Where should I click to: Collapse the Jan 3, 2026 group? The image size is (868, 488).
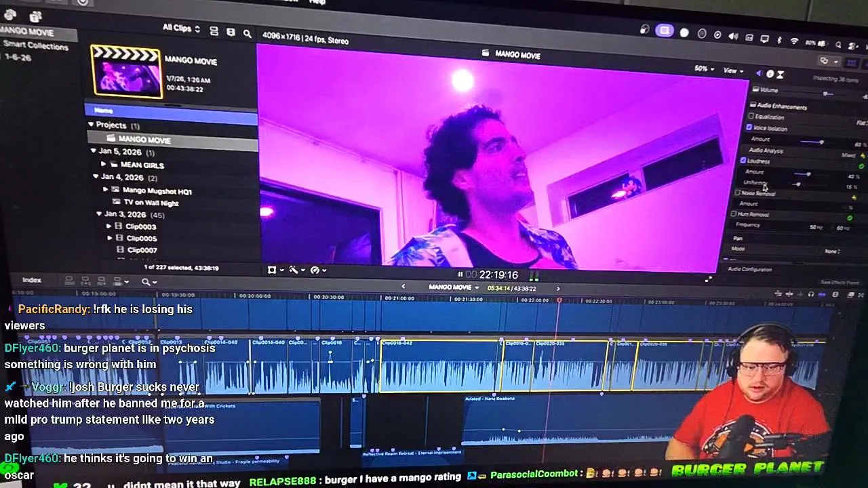99,213
